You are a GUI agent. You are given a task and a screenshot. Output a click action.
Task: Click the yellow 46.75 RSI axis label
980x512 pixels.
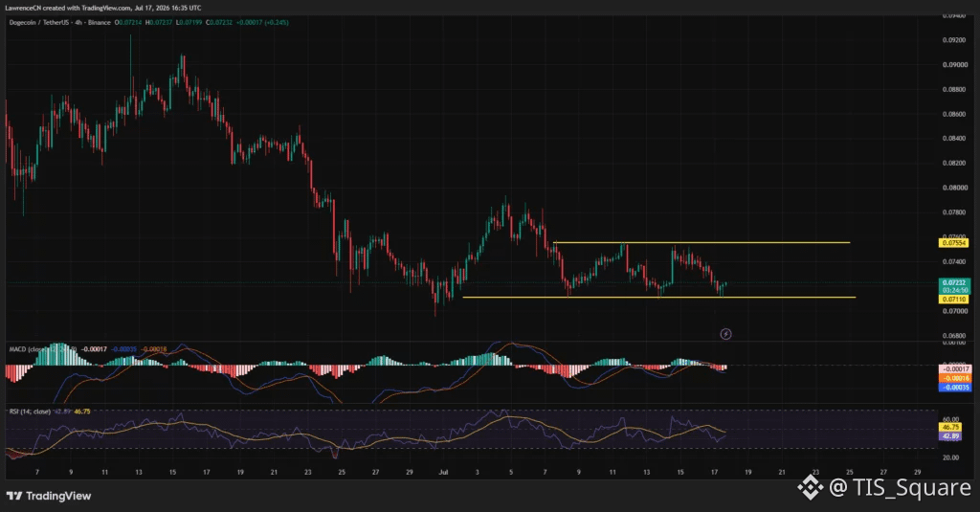[950, 428]
